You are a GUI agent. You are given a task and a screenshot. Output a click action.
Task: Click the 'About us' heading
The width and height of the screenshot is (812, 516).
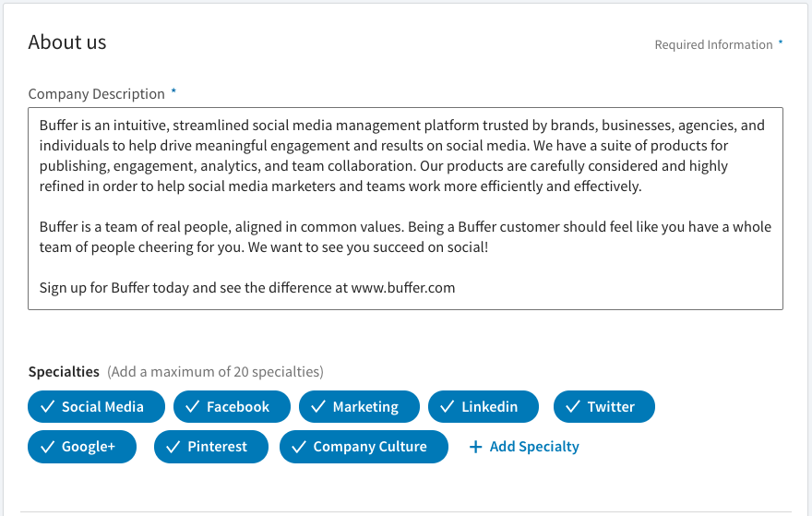point(67,42)
